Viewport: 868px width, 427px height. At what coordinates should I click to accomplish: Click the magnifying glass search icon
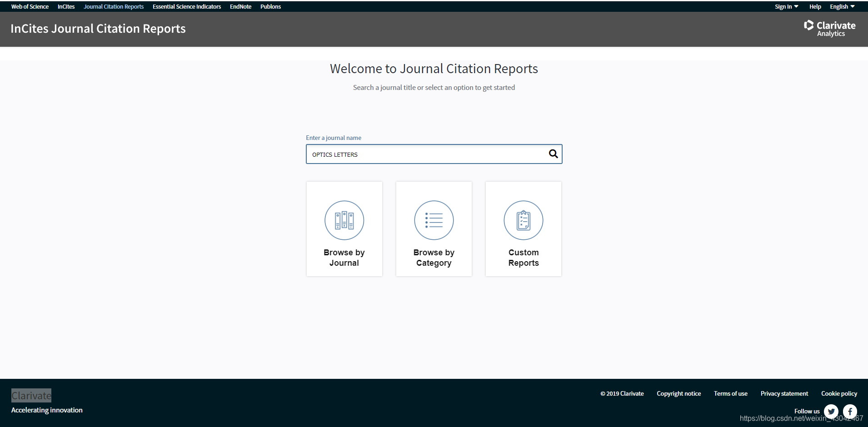click(553, 154)
